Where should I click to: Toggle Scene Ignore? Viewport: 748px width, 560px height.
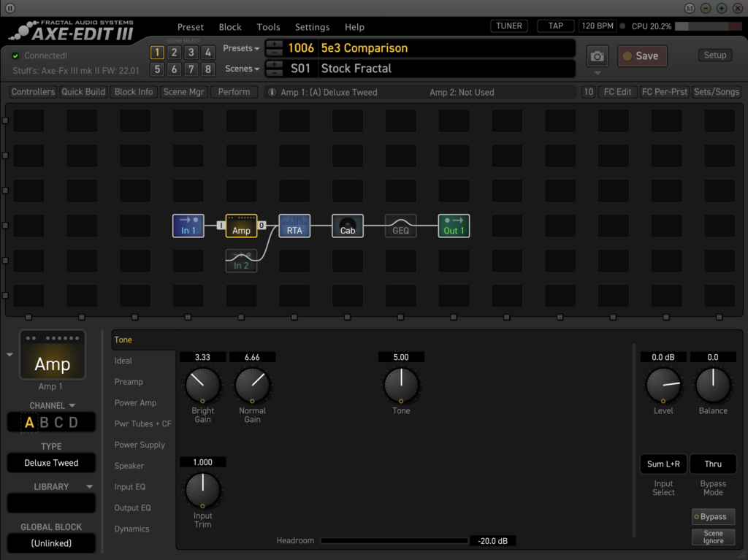coord(713,537)
